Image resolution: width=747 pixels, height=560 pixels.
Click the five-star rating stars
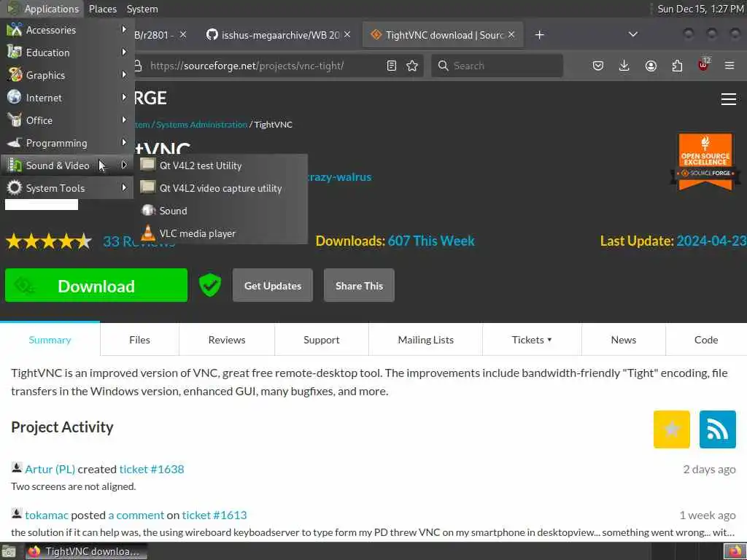tap(49, 241)
